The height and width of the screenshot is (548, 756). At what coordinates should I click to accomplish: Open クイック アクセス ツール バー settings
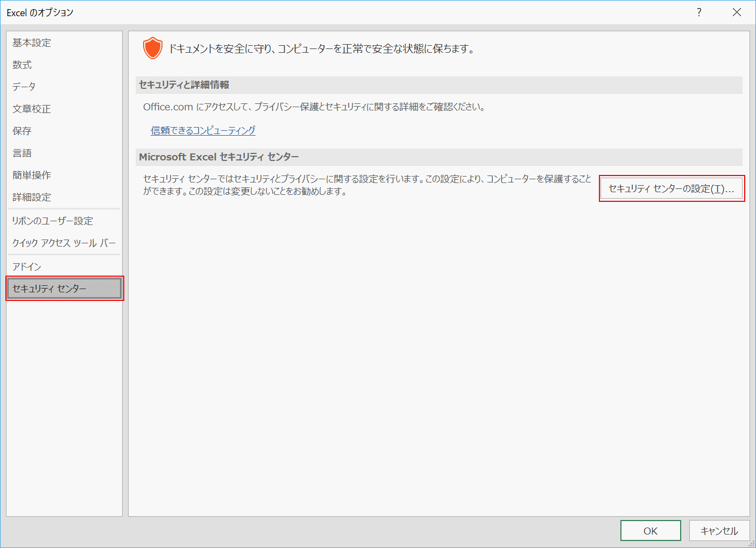click(63, 243)
